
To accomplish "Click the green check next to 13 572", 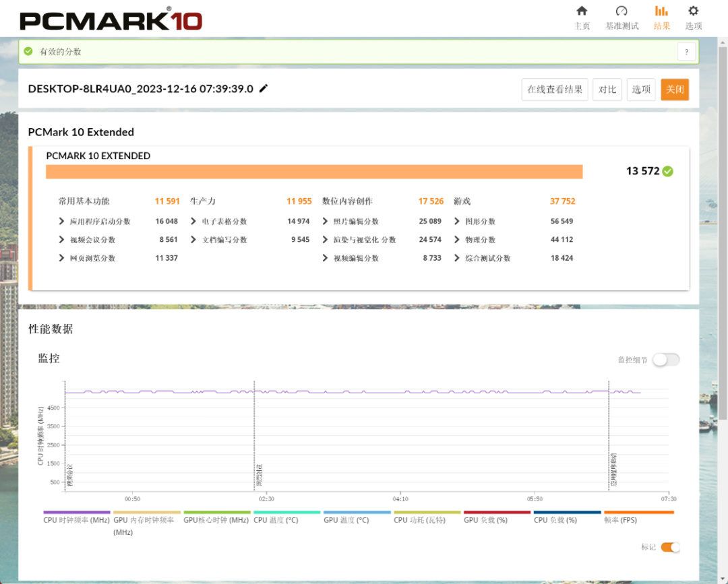I will [x=667, y=171].
